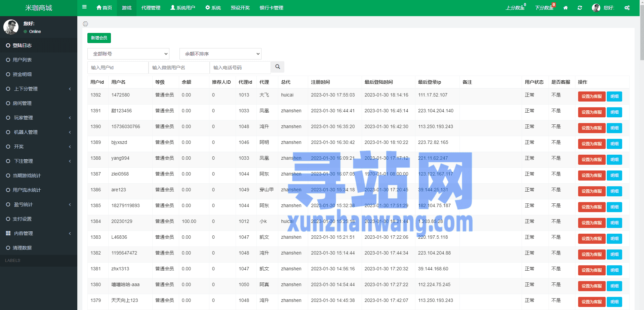Click 明细 for user 1386
Image resolution: width=644 pixels, height=310 pixels.
tap(614, 191)
